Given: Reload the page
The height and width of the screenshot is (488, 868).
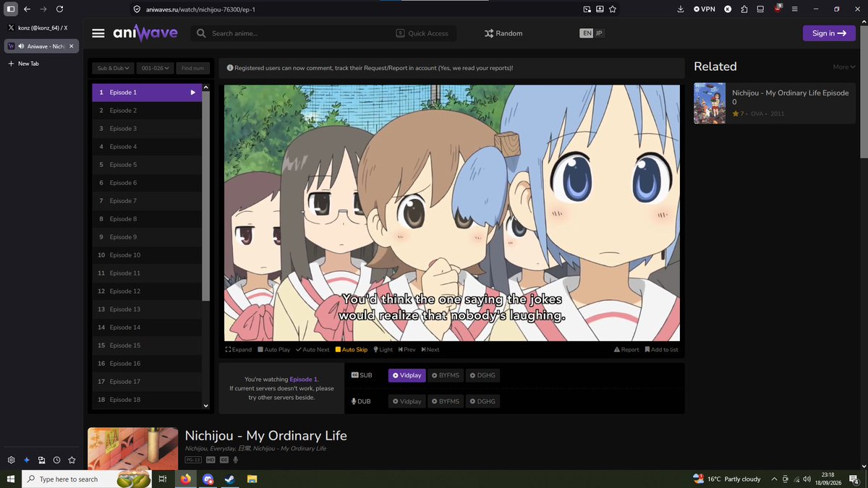Looking at the screenshot, I should click(x=59, y=9).
